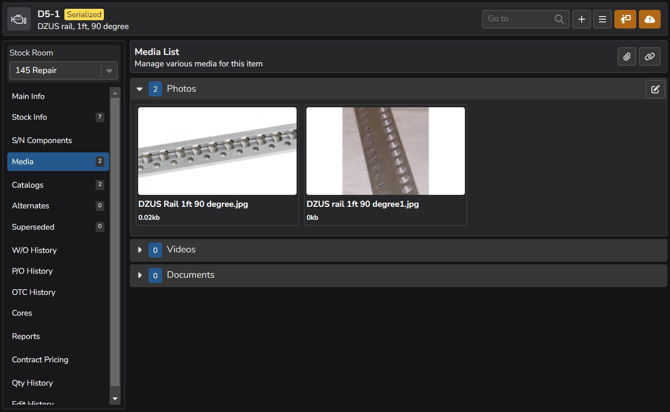
Task: Click the paperclip attach media icon
Action: [627, 56]
